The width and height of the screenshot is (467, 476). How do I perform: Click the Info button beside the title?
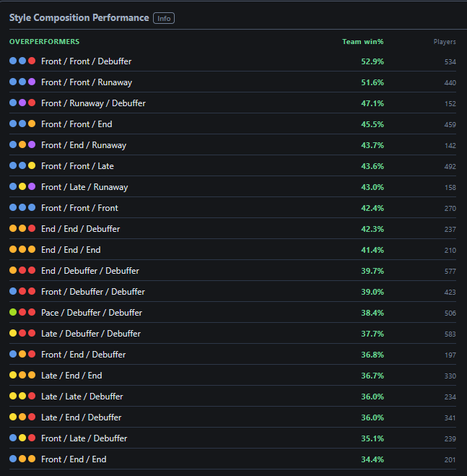(164, 18)
